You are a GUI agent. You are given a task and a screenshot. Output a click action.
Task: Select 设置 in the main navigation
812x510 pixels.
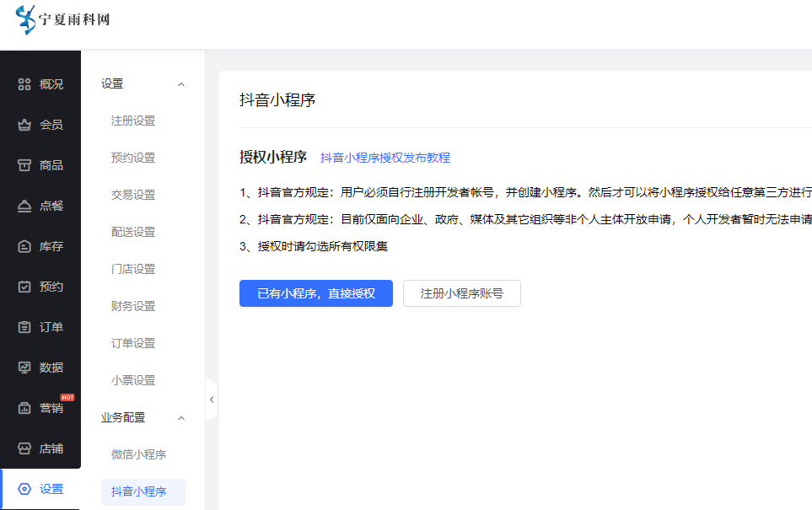click(40, 489)
